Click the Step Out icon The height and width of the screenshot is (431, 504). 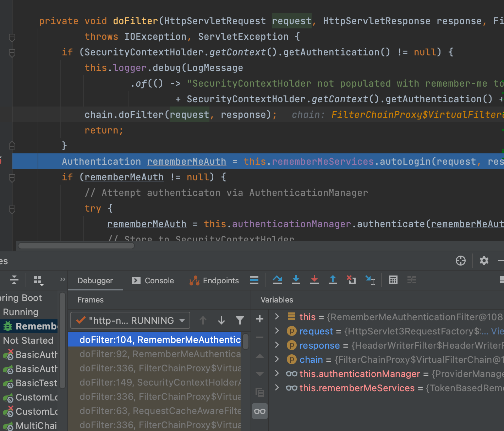tap(333, 280)
